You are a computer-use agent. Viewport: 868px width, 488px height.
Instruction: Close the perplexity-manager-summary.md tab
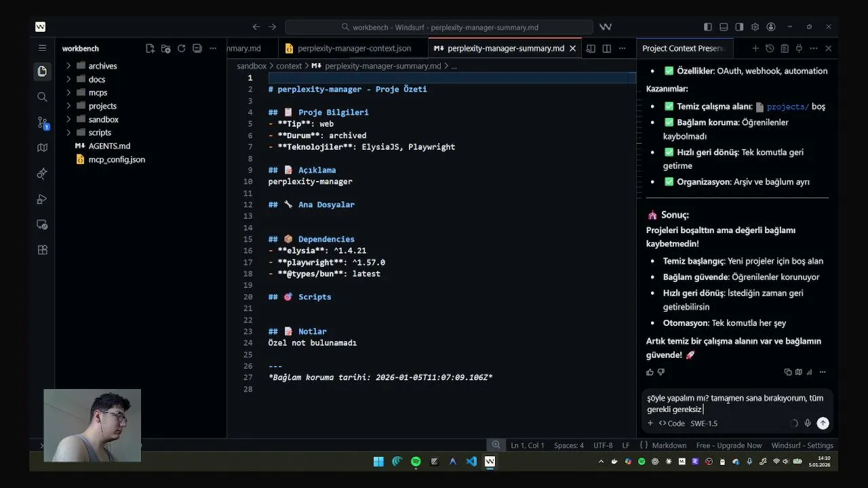572,49
